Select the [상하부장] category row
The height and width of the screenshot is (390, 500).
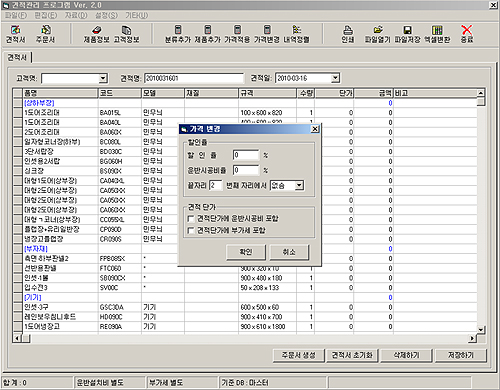(245, 103)
